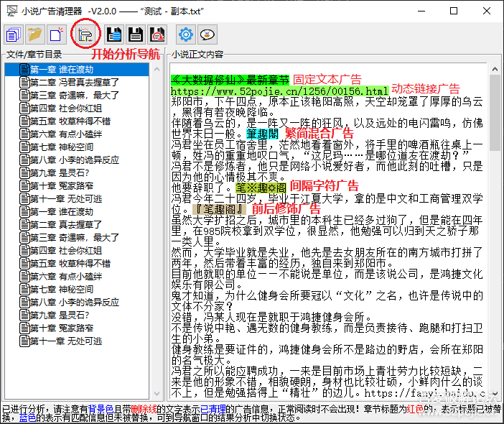Click the line starting 冯君坐在员工宿舍里
Image resolution: width=504 pixels, height=424 pixels.
pyautogui.click(x=327, y=144)
